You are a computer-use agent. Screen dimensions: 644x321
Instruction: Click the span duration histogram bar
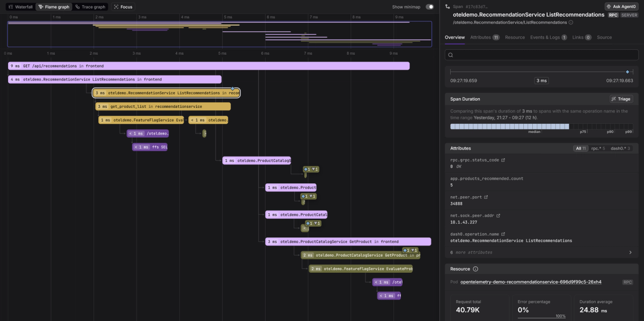tap(541, 126)
